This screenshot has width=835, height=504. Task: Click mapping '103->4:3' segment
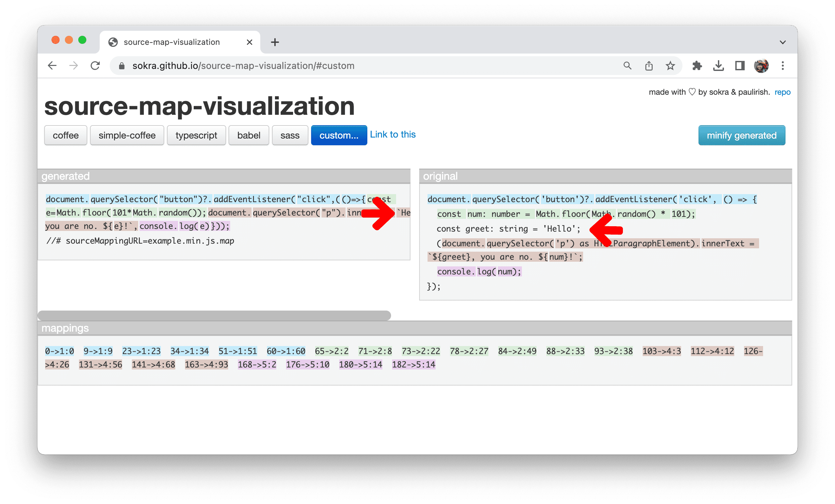(661, 351)
